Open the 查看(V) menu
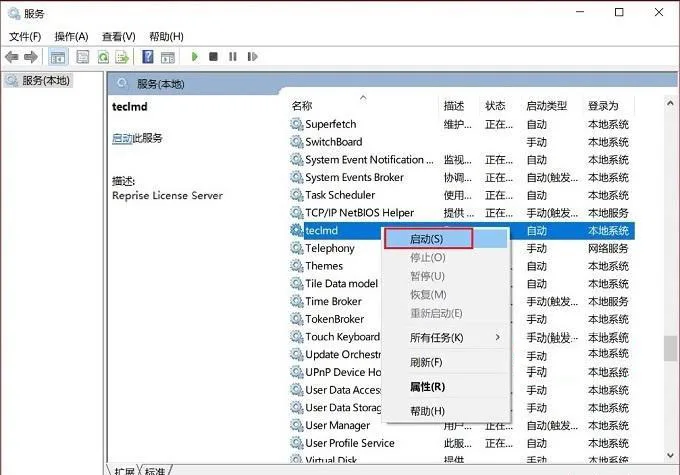Viewport: 680px width, 475px height. pyautogui.click(x=118, y=36)
